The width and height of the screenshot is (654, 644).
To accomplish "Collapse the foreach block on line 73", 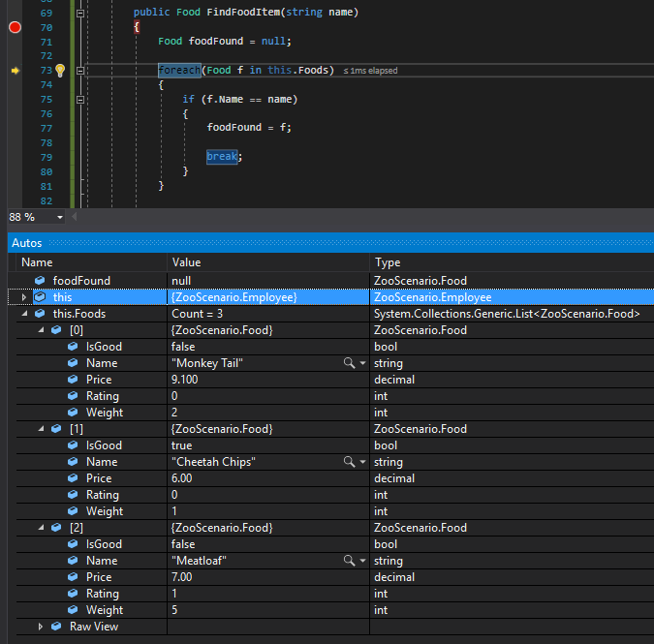I will 80,71.
